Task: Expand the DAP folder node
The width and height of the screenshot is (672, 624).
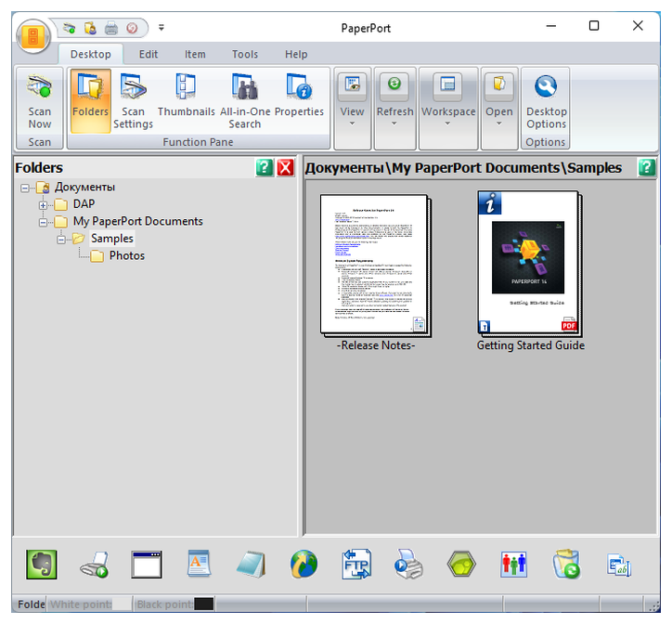Action: pyautogui.click(x=43, y=205)
